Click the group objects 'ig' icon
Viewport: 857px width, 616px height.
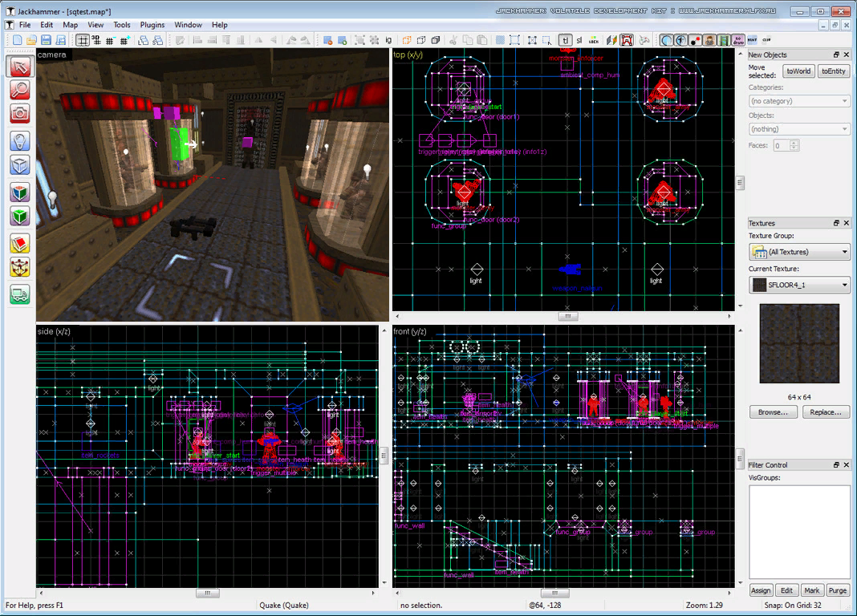388,40
